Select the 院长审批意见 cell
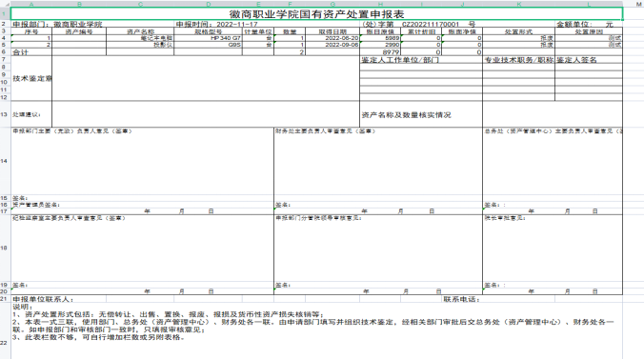This screenshot has height=359, width=644. pyautogui.click(x=553, y=249)
